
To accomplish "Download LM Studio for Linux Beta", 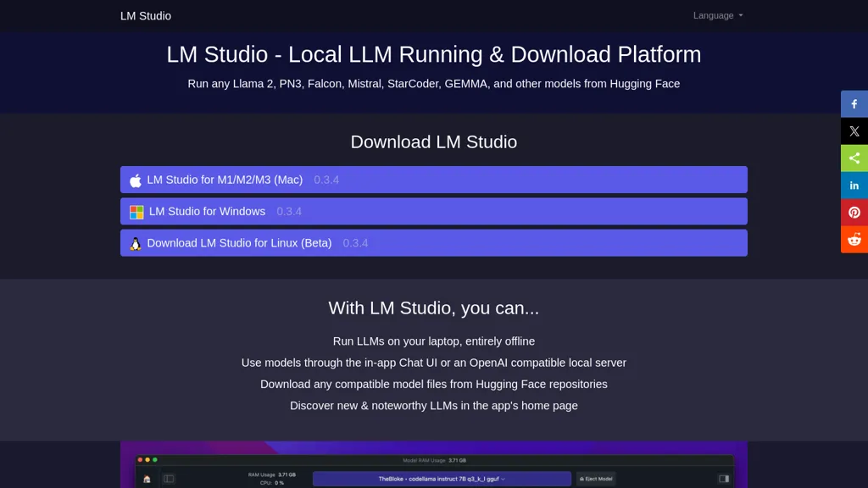I will pyautogui.click(x=434, y=242).
